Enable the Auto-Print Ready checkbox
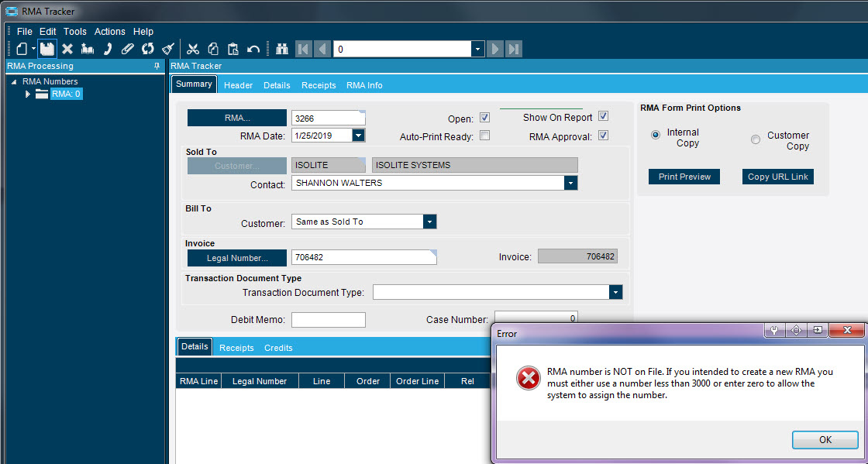 pos(484,136)
